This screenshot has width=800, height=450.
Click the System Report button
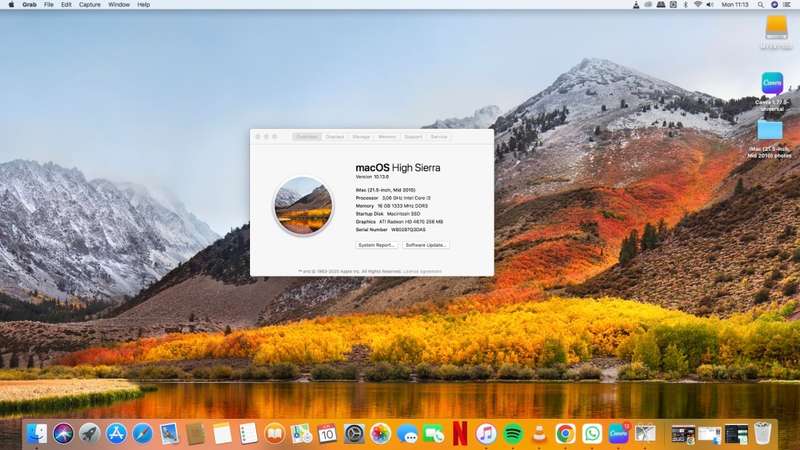click(x=377, y=245)
